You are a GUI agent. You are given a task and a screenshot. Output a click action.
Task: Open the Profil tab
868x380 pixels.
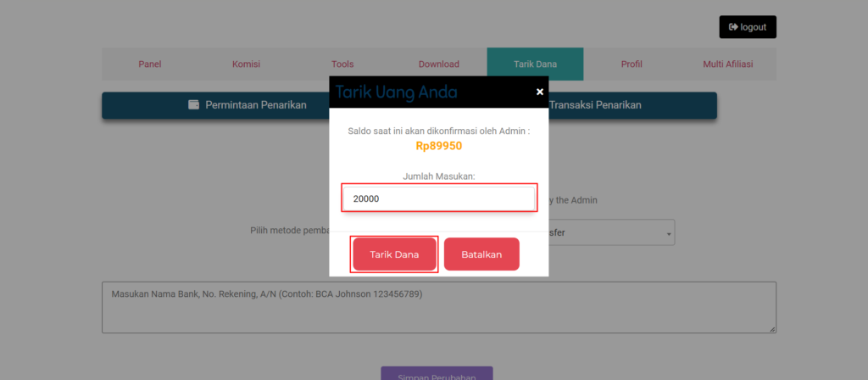point(632,64)
